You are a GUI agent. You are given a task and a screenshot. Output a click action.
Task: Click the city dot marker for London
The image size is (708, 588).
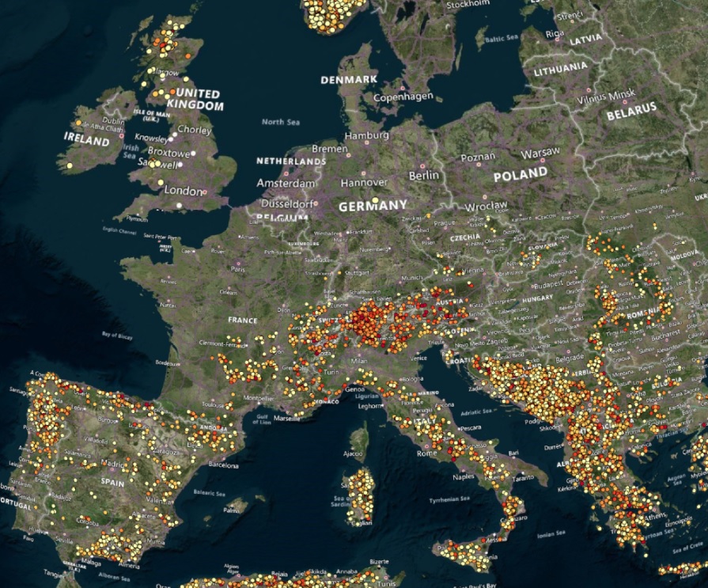(206, 191)
